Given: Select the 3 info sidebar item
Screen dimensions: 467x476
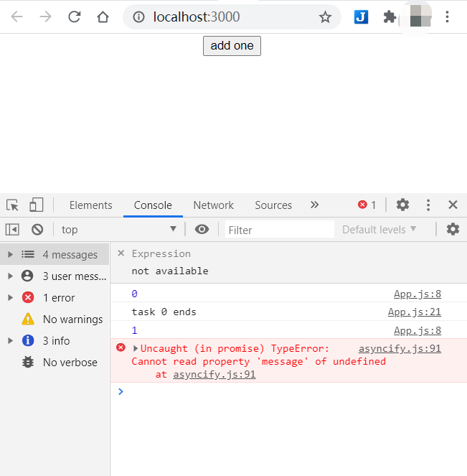Looking at the screenshot, I should (55, 340).
